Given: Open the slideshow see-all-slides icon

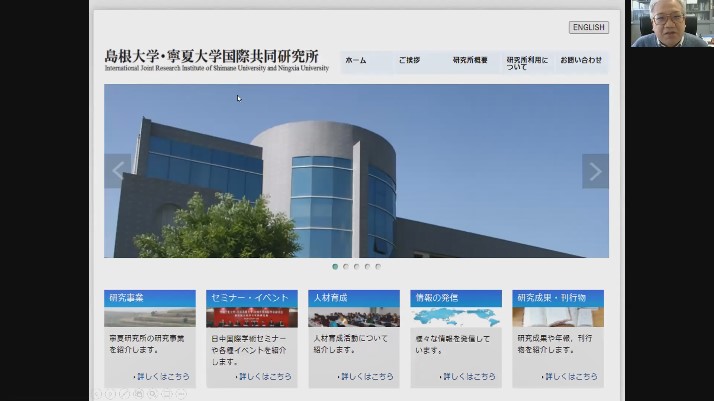Looking at the screenshot, I should (x=139, y=394).
